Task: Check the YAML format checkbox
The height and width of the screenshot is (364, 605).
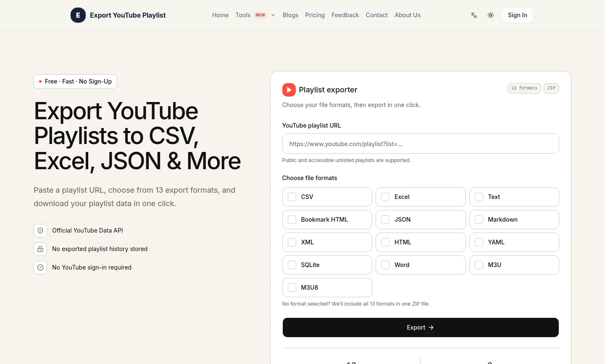Action: (x=479, y=242)
